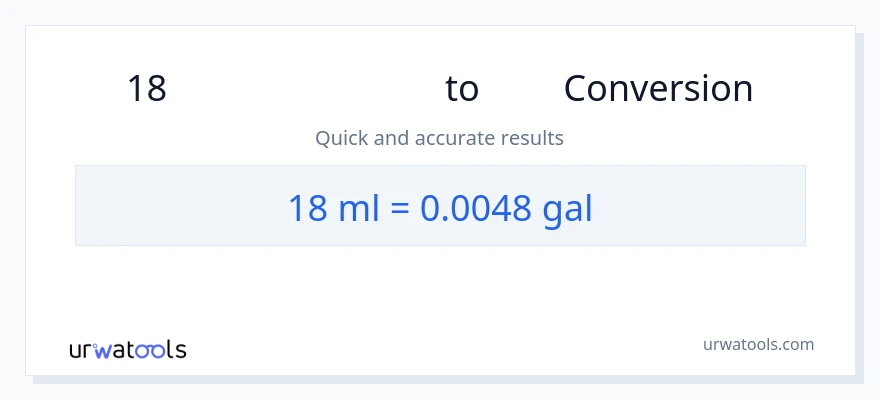Open the urwatools.com link
The height and width of the screenshot is (400, 880).
click(x=759, y=344)
